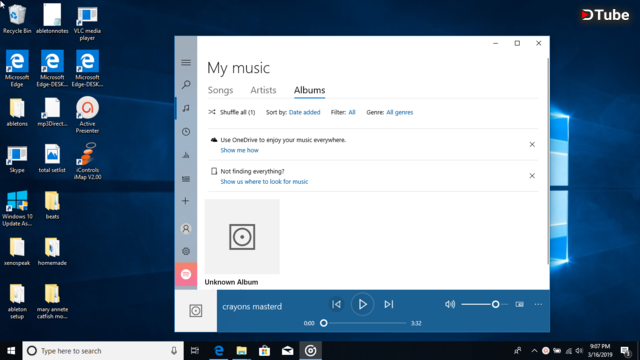640x360 pixels.
Task: Mute the volume speaker icon
Action: 450,304
